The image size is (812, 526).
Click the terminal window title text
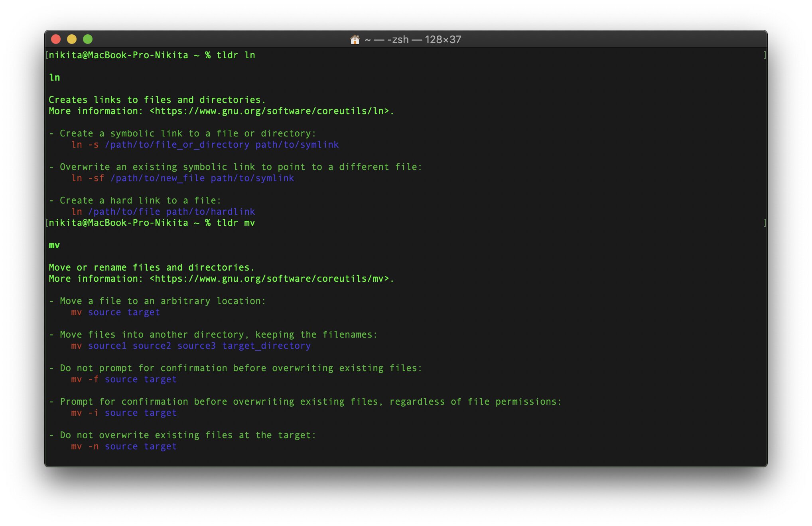click(x=413, y=40)
